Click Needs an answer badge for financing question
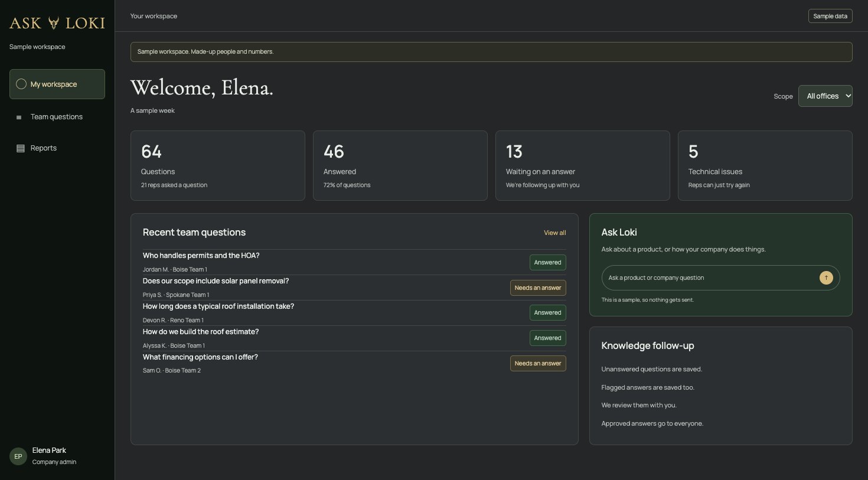868x480 pixels. point(538,364)
